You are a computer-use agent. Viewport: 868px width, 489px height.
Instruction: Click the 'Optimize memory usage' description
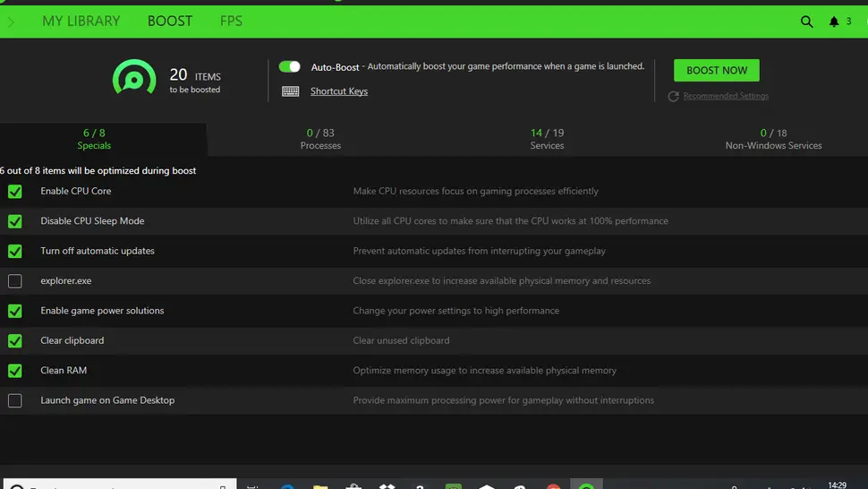(x=484, y=371)
